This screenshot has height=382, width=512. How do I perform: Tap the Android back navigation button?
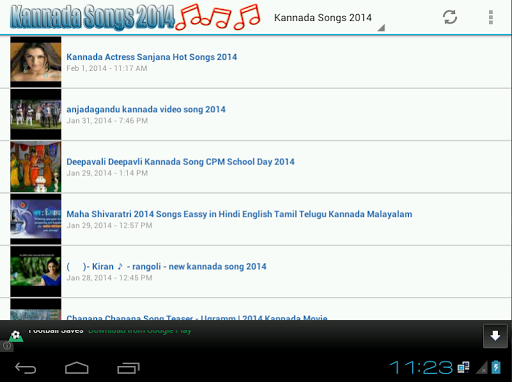tap(25, 368)
